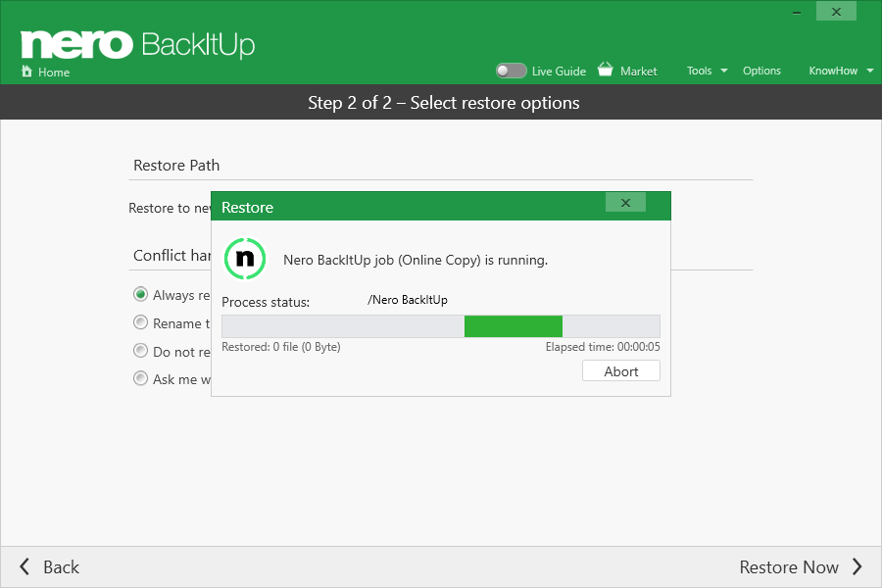Click 'Restored: 0 file (0 Byte)' text
This screenshot has width=882, height=588.
tap(280, 347)
